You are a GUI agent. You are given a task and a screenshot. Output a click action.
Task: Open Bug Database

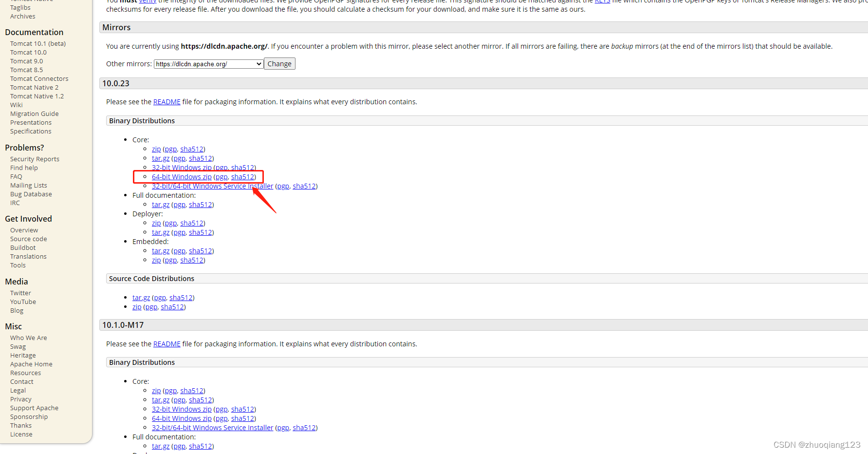[31, 194]
